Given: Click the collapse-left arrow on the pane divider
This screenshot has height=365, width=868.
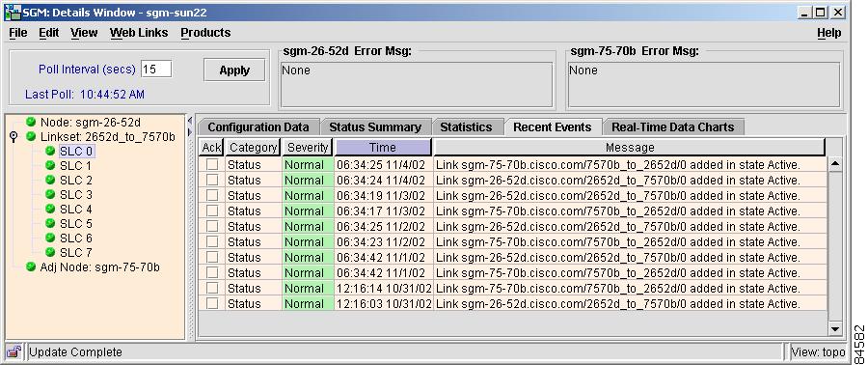Looking at the screenshot, I should (190, 120).
